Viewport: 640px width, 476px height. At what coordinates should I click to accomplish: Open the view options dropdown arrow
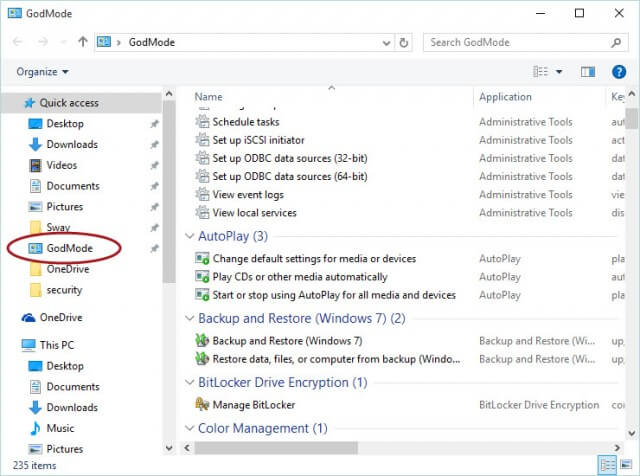pyautogui.click(x=559, y=72)
